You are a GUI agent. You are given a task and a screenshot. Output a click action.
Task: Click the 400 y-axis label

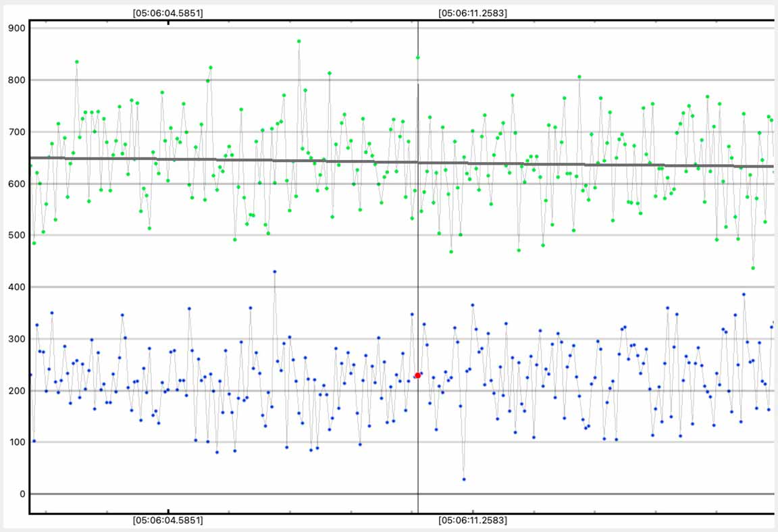coord(17,288)
